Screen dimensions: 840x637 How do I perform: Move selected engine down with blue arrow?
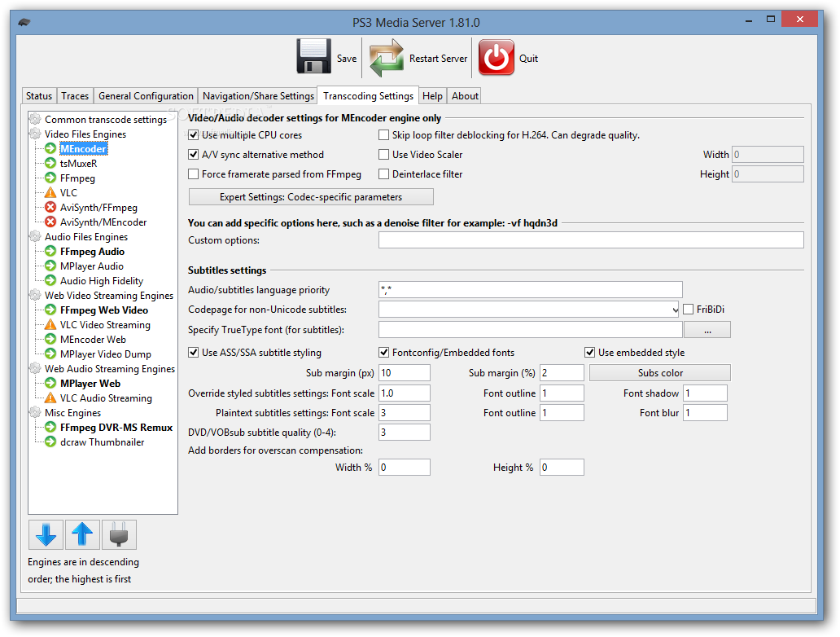pos(46,534)
